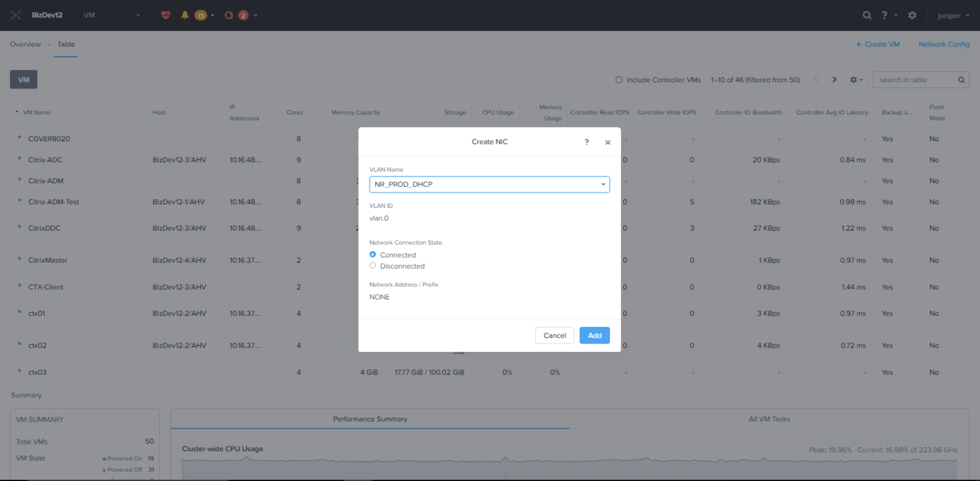Click the red tasks circle icon

tap(229, 15)
